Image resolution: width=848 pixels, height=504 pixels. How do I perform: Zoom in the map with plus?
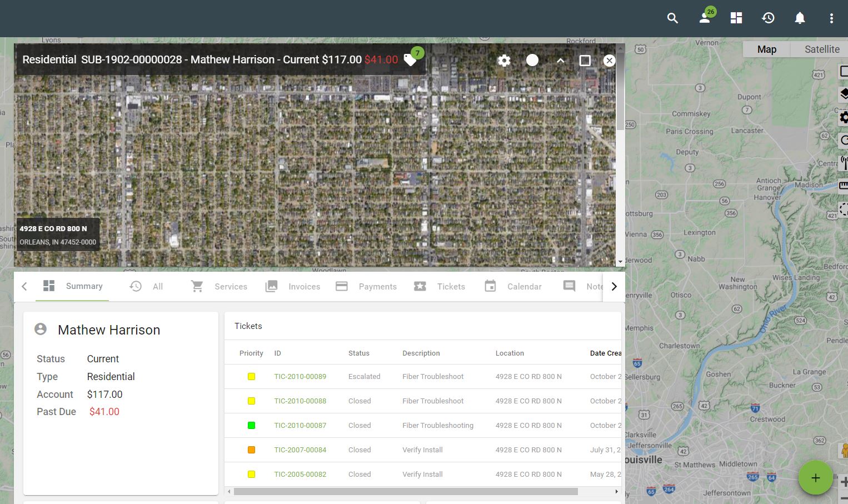[844, 482]
